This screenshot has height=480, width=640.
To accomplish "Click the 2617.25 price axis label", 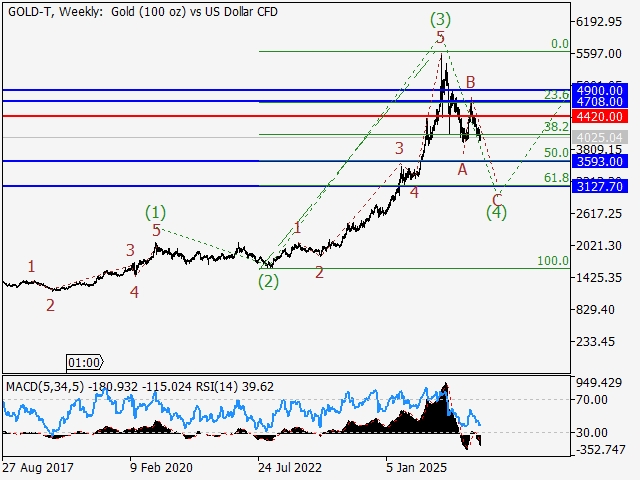I will pos(598,213).
